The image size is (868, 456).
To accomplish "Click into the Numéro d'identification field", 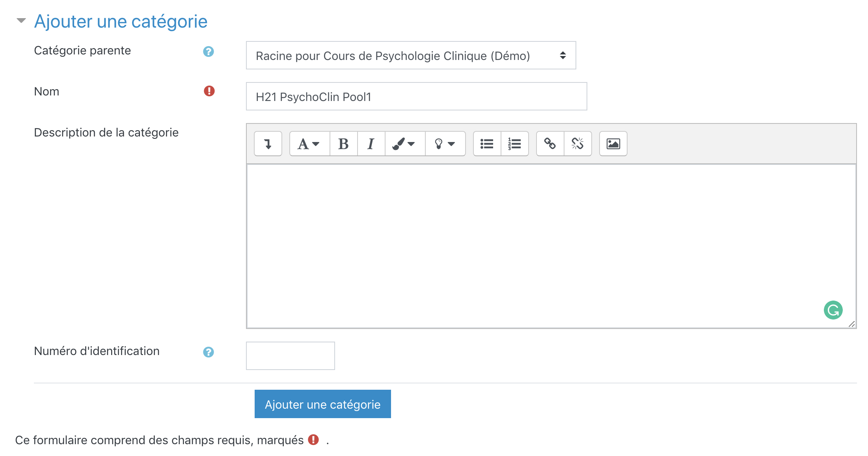I will click(290, 356).
